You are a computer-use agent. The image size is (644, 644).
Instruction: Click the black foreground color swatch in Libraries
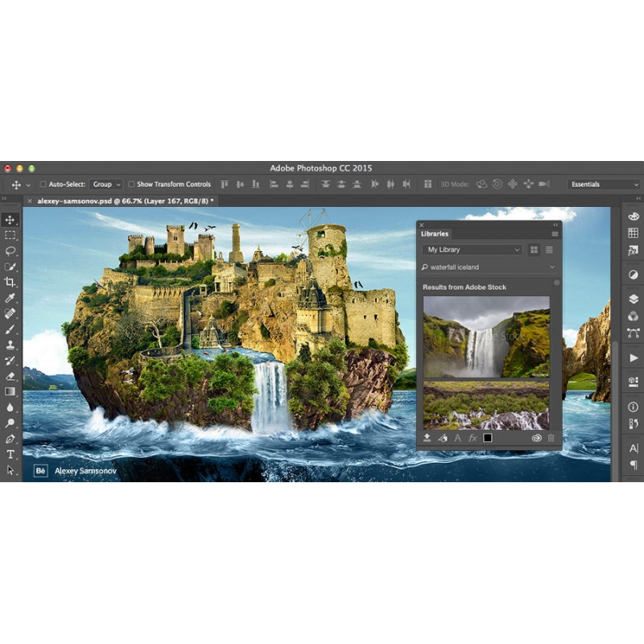(488, 438)
